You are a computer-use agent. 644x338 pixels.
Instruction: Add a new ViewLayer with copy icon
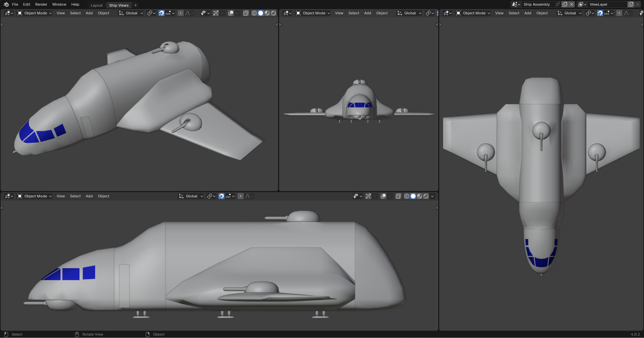coord(631,4)
